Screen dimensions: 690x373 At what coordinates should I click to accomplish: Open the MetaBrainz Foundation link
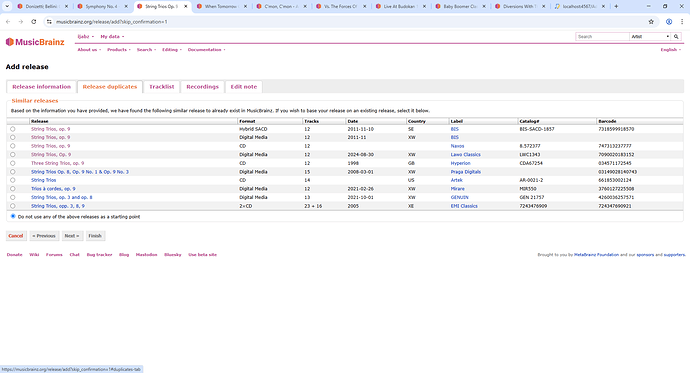596,255
